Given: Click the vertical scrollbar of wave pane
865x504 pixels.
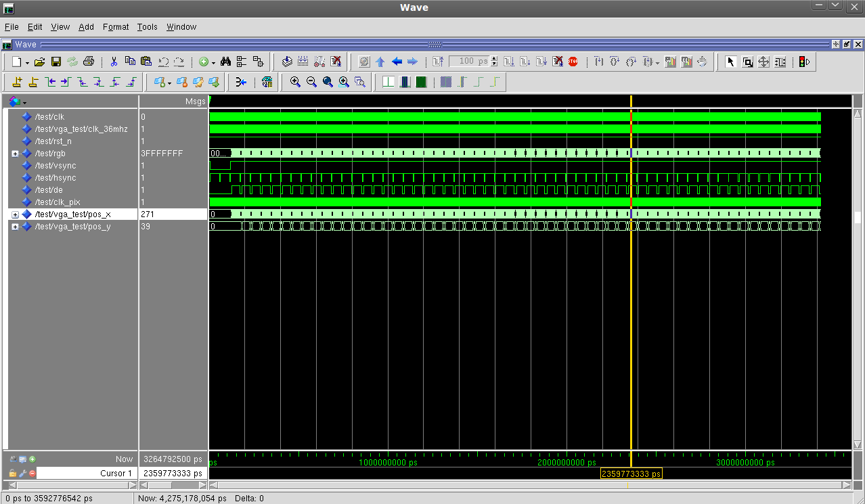Looking at the screenshot, I should (x=858, y=279).
